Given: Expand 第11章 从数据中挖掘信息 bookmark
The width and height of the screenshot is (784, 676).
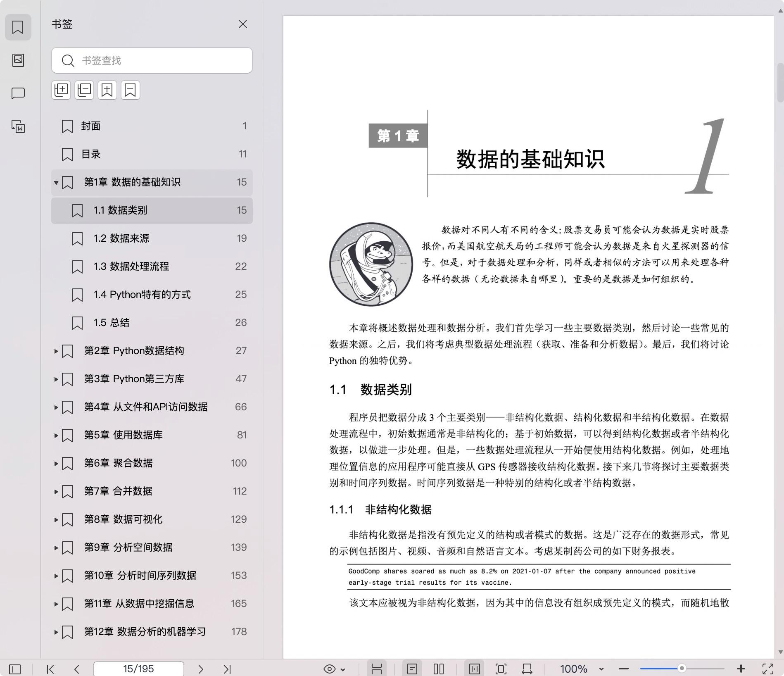Looking at the screenshot, I should coord(56,604).
